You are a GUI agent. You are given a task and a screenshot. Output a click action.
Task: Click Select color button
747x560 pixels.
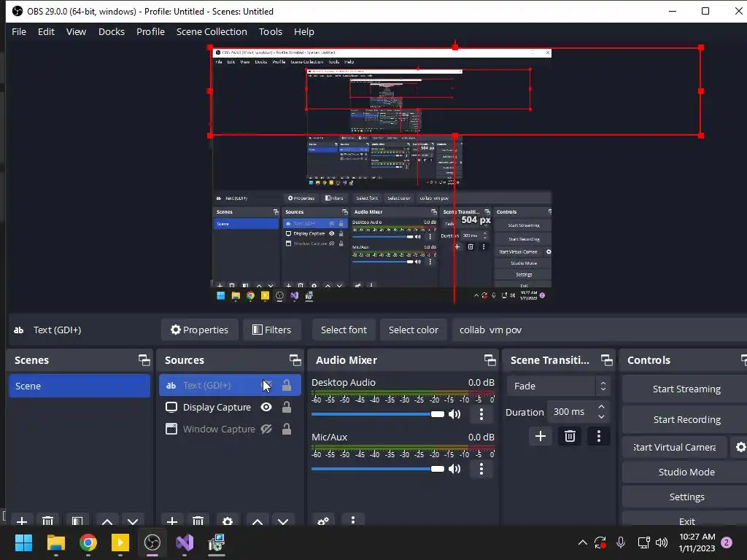tap(414, 330)
